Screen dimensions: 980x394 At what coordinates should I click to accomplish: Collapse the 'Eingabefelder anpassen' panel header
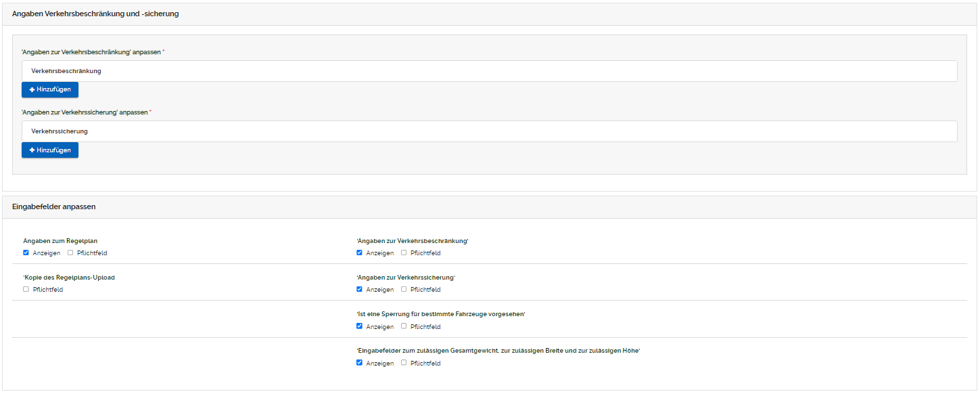[x=54, y=206]
